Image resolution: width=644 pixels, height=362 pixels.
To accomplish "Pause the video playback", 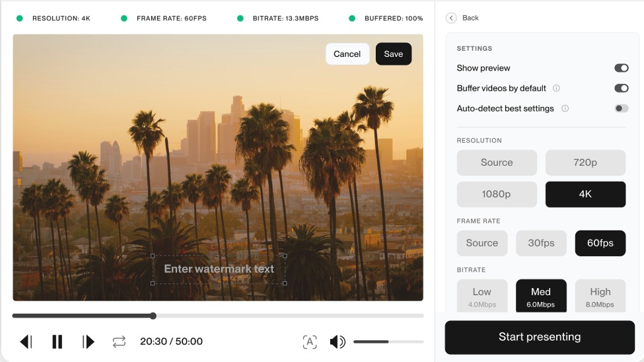I will pyautogui.click(x=57, y=342).
